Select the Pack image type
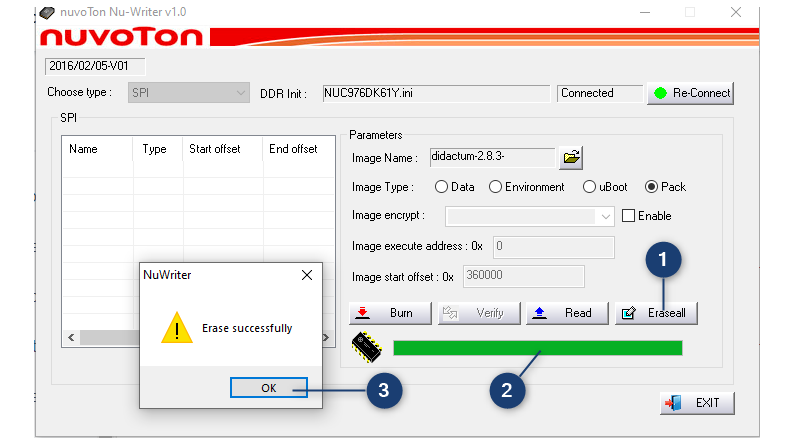Viewport: 800px width, 440px height. [651, 187]
